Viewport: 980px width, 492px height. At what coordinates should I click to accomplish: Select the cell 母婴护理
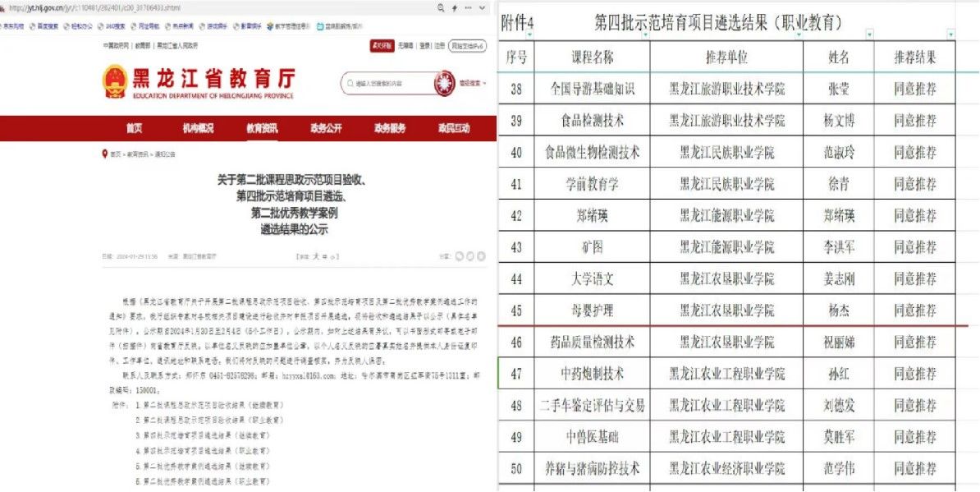(x=593, y=310)
